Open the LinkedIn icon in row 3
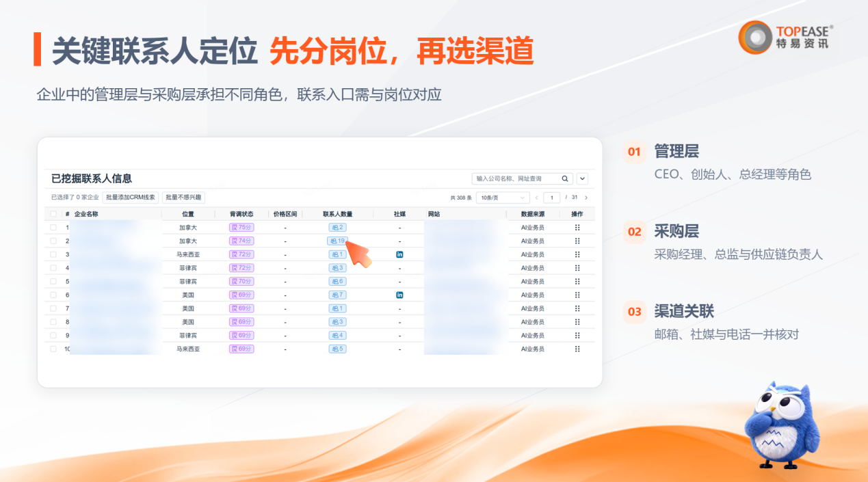Viewport: 868px width, 482px height. [399, 254]
